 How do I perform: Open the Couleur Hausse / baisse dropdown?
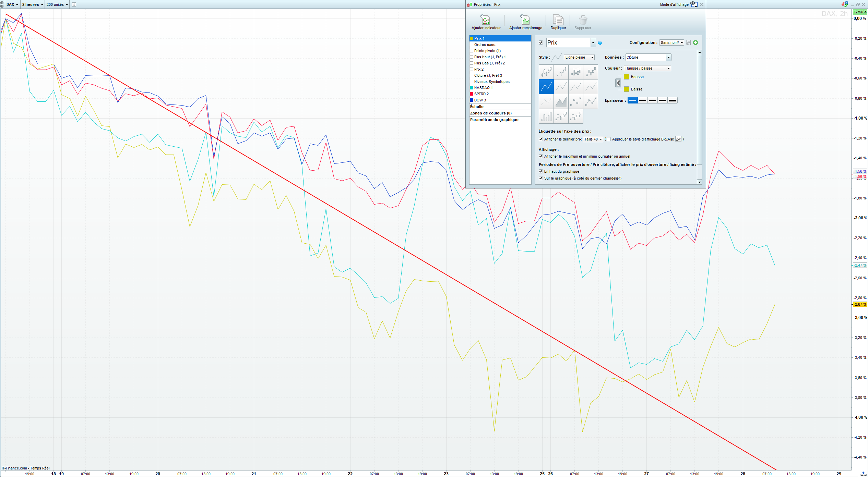(668, 68)
